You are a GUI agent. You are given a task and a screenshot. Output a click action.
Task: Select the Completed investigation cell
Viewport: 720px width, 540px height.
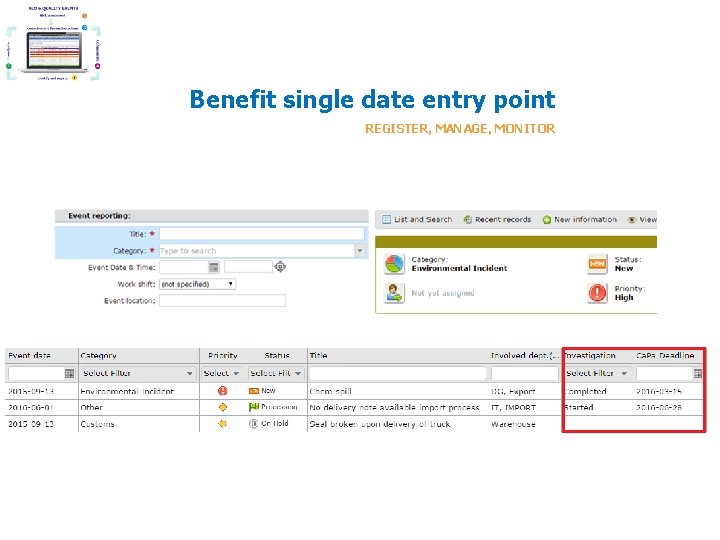(x=586, y=391)
